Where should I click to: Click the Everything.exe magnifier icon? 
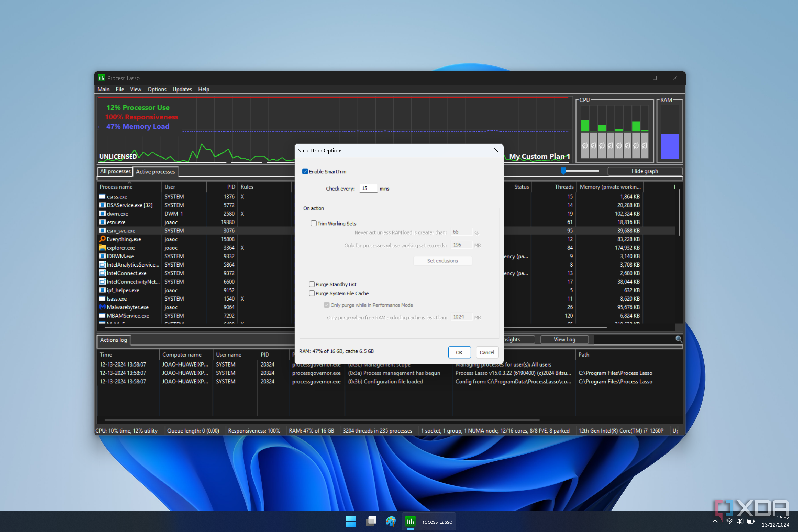pos(102,239)
